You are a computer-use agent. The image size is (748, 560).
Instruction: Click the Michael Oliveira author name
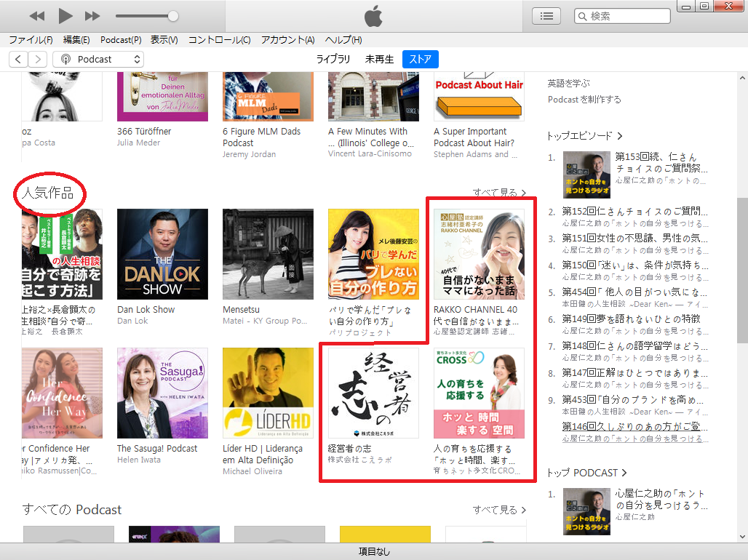252,471
